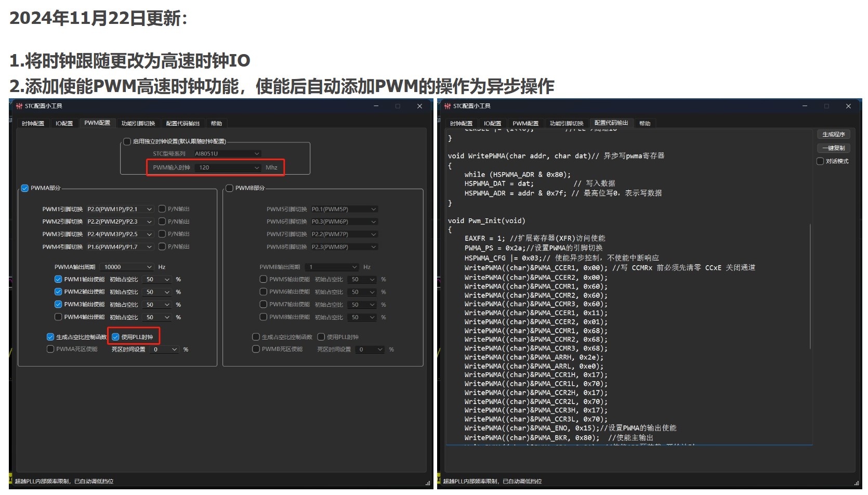Open 功能引脚切换 tab in left window
The image size is (868, 495).
point(138,124)
